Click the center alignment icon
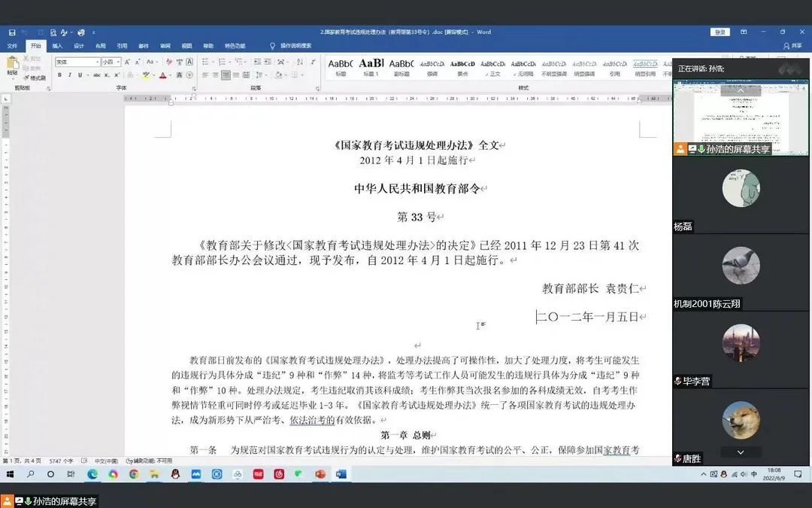 point(216,75)
